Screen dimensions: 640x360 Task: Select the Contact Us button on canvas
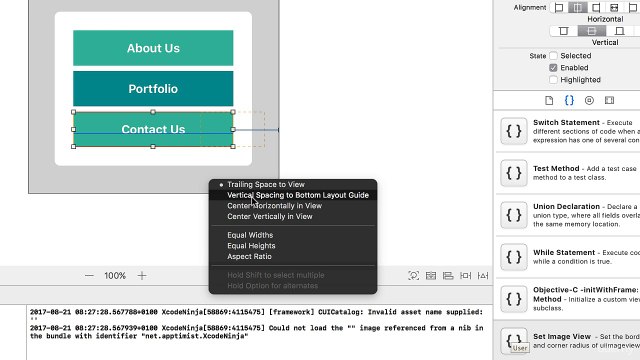[153, 129]
